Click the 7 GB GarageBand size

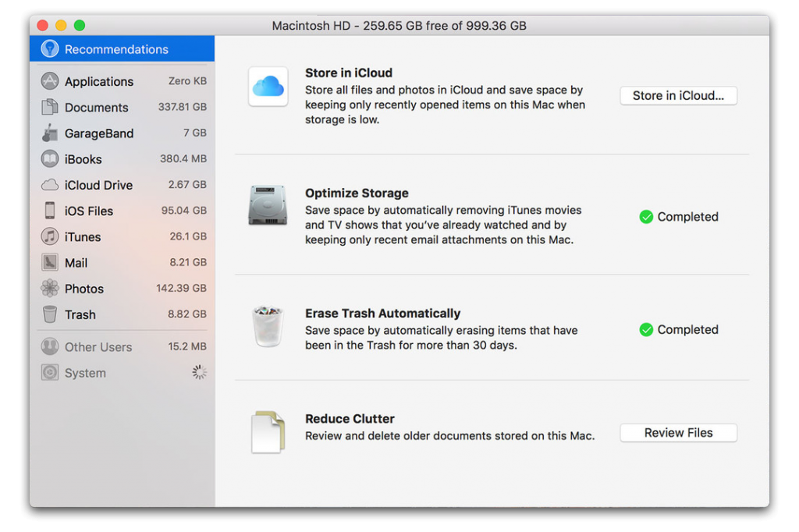pos(195,133)
